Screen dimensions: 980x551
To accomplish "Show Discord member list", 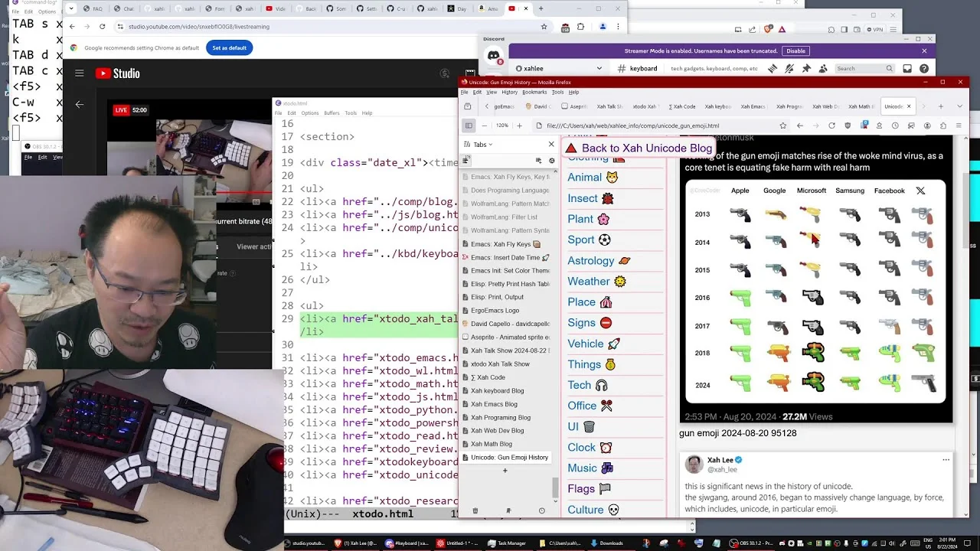I will (x=823, y=68).
